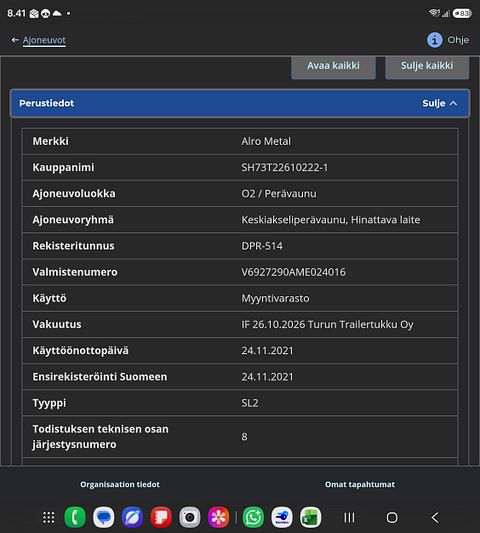Launch the Excel app icon
The width and height of the screenshot is (480, 533).
310,517
